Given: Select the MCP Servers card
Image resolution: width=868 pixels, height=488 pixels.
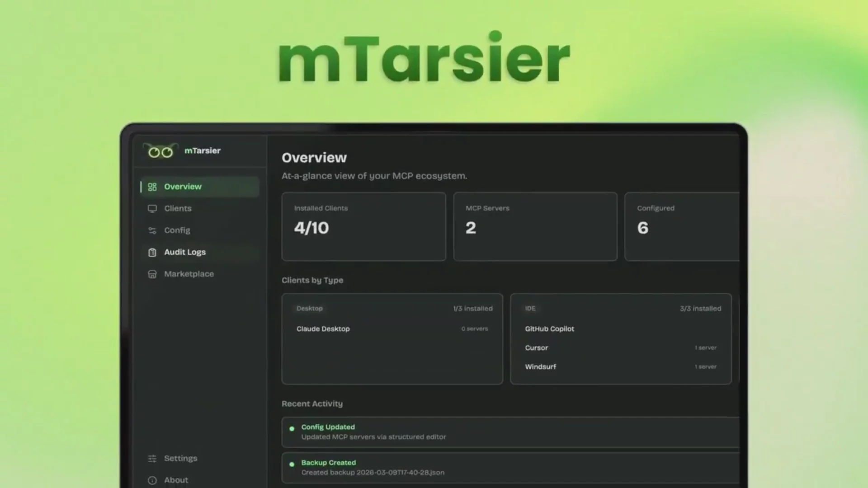Looking at the screenshot, I should (535, 226).
